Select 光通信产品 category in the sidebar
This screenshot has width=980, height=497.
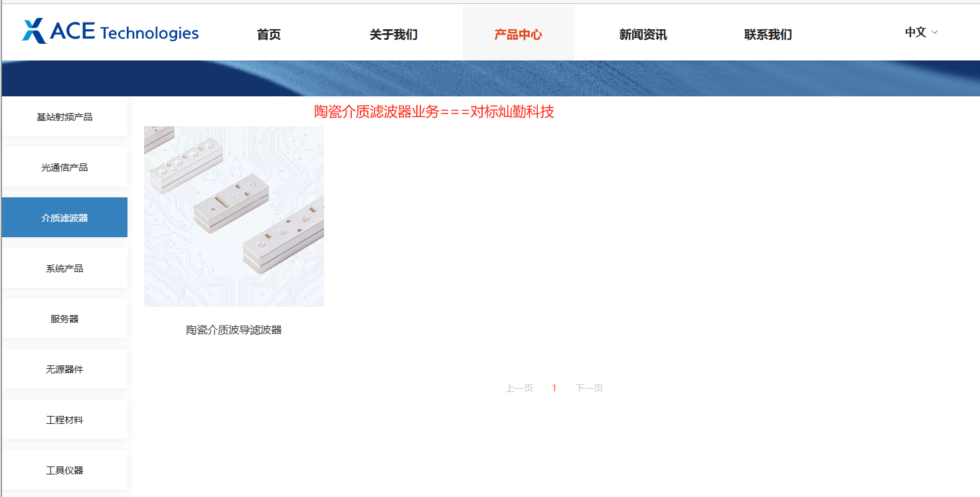point(64,167)
